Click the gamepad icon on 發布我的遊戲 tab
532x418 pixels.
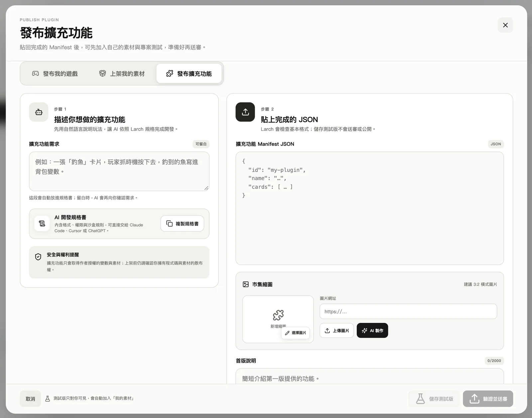click(35, 73)
